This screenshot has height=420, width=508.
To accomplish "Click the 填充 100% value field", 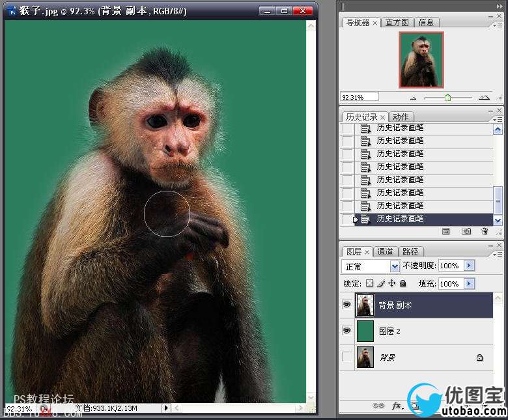I will 451,284.
